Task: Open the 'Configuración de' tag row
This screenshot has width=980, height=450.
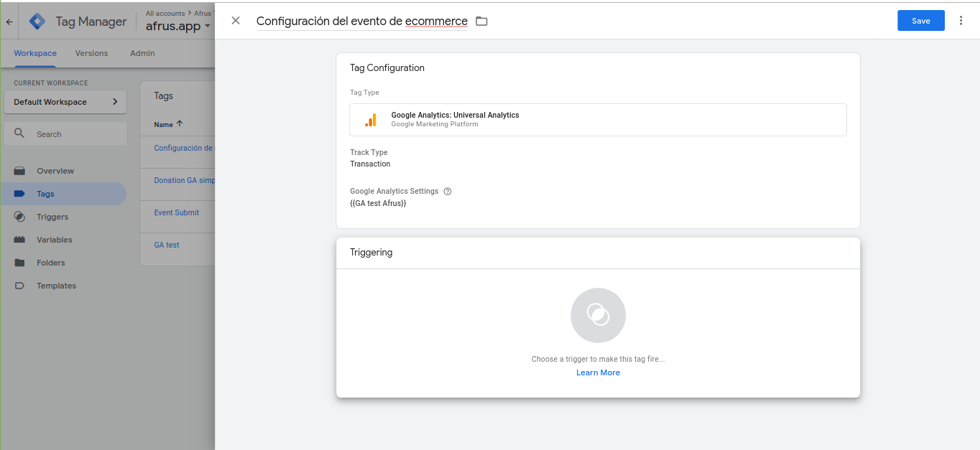Action: point(184,148)
